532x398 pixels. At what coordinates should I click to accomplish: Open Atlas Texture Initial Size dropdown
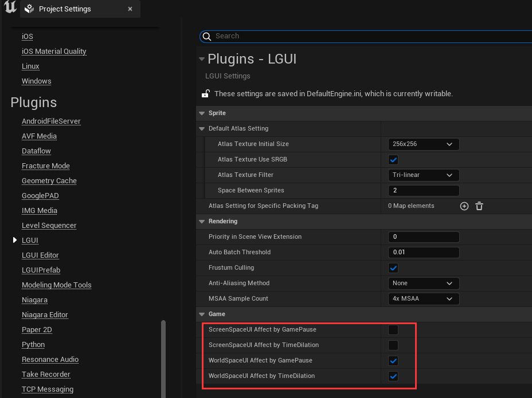tap(423, 144)
